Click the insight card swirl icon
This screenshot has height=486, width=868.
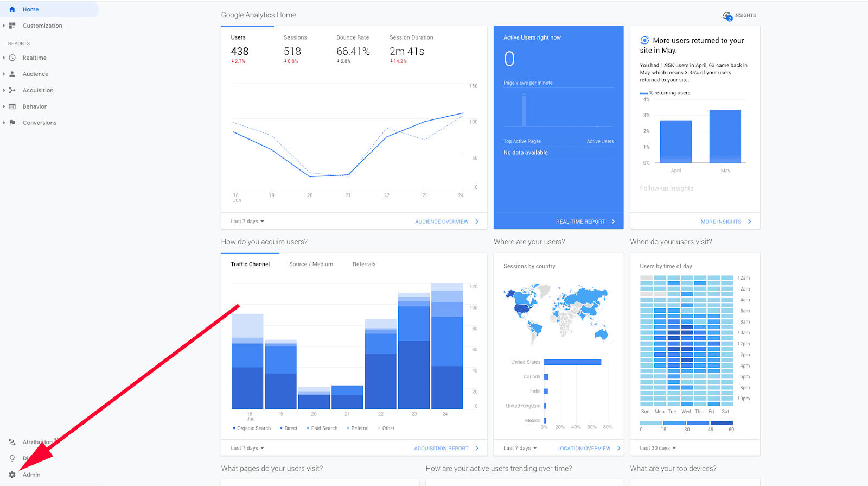(x=644, y=40)
